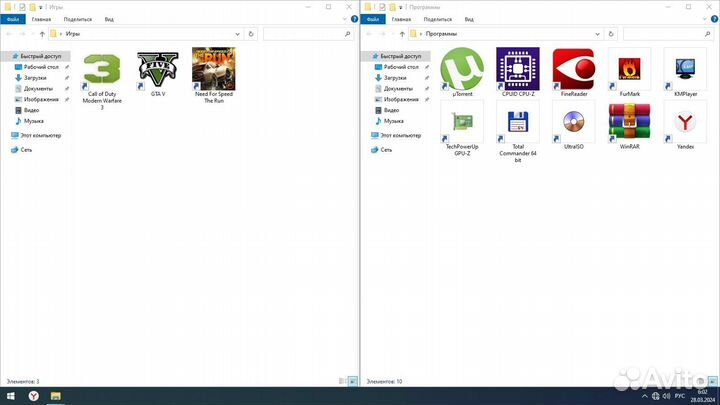Expand the ribbon in Программы window
The image size is (720, 405).
pyautogui.click(x=704, y=19)
